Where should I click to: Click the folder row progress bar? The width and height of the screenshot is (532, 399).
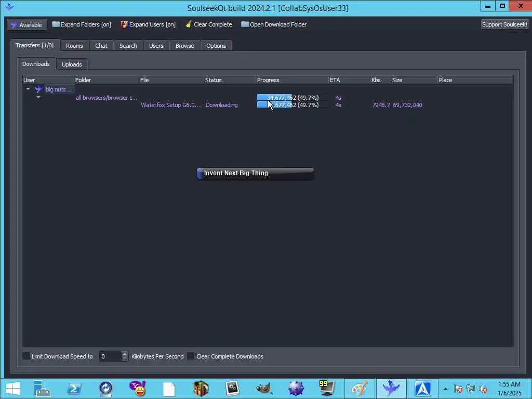[x=292, y=98]
